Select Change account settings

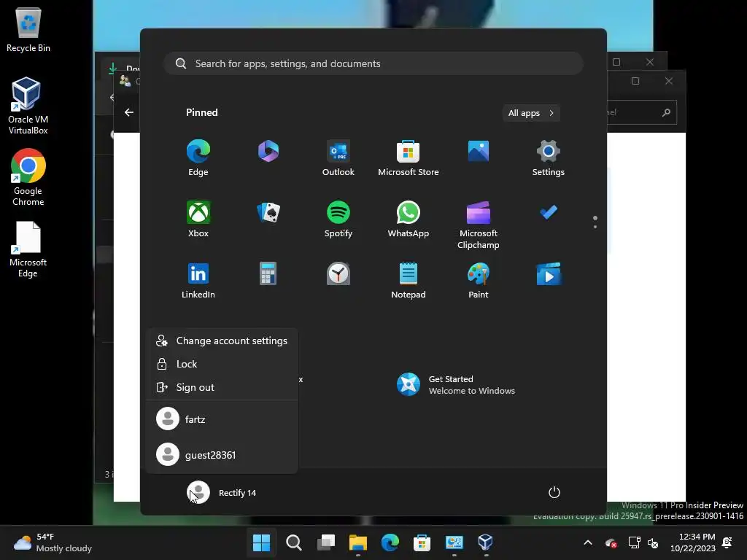222,341
